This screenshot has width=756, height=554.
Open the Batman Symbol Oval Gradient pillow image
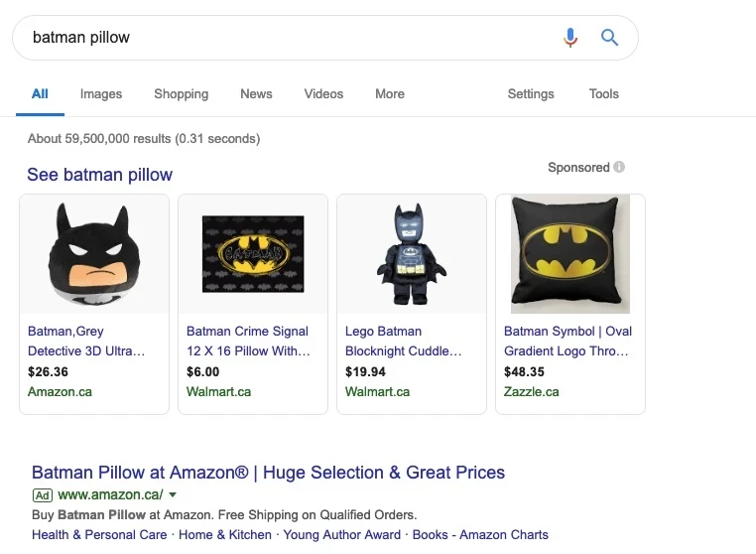[x=570, y=254]
